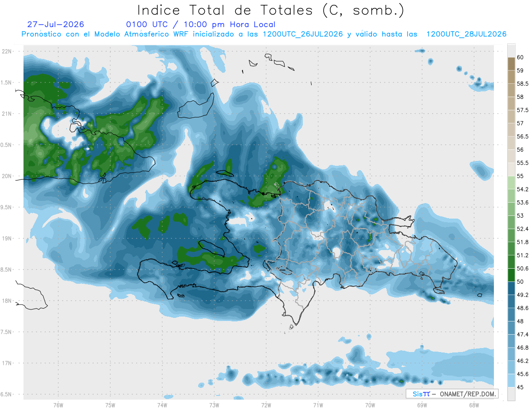
Task: Click the colorbar value "47.4"
Action: click(x=523, y=335)
